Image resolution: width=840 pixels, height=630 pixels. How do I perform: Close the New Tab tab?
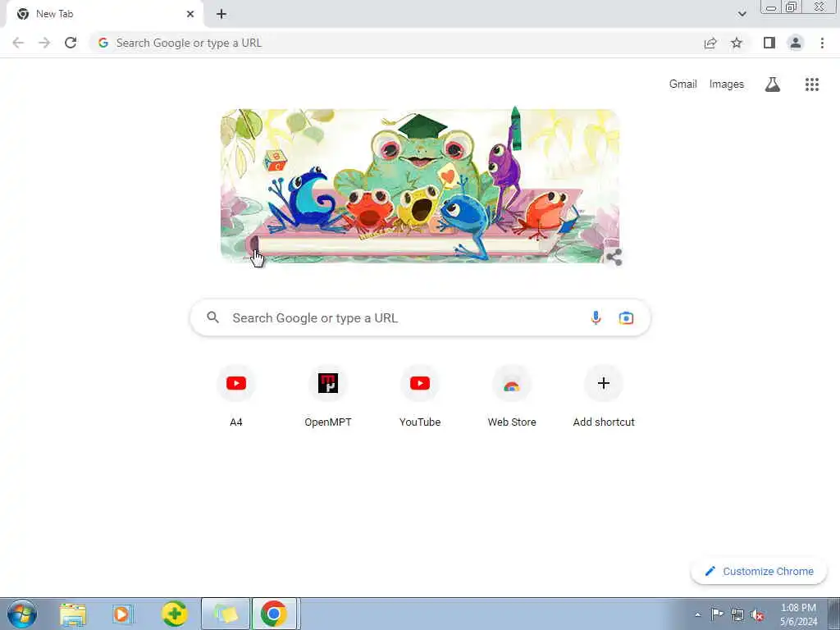(x=190, y=14)
